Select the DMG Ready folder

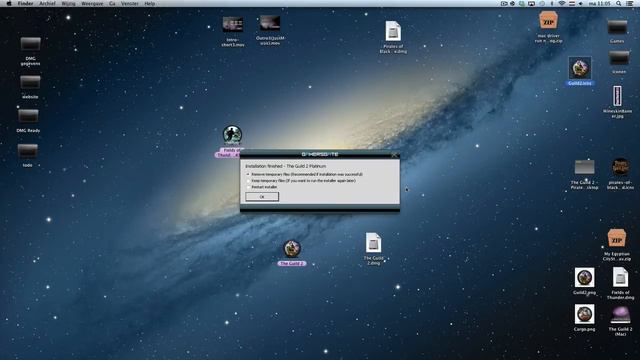pyautogui.click(x=28, y=117)
